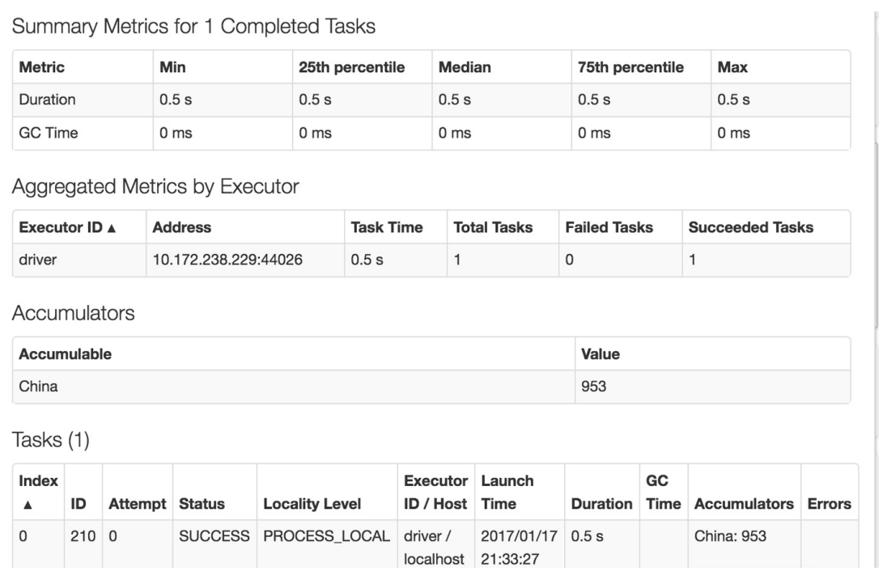Click the Errors column header

(829, 503)
